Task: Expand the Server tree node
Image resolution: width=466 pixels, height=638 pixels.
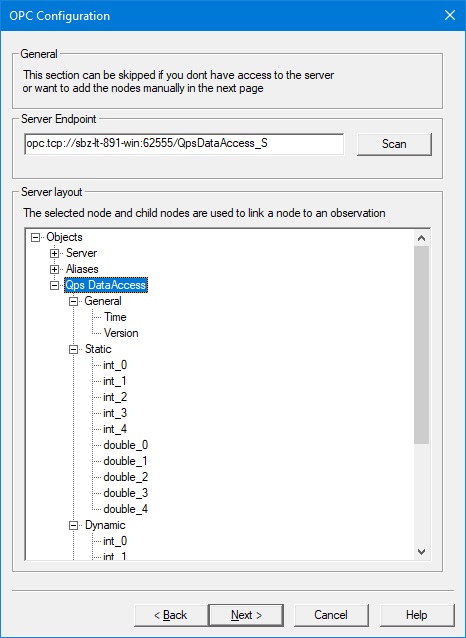Action: coord(54,253)
